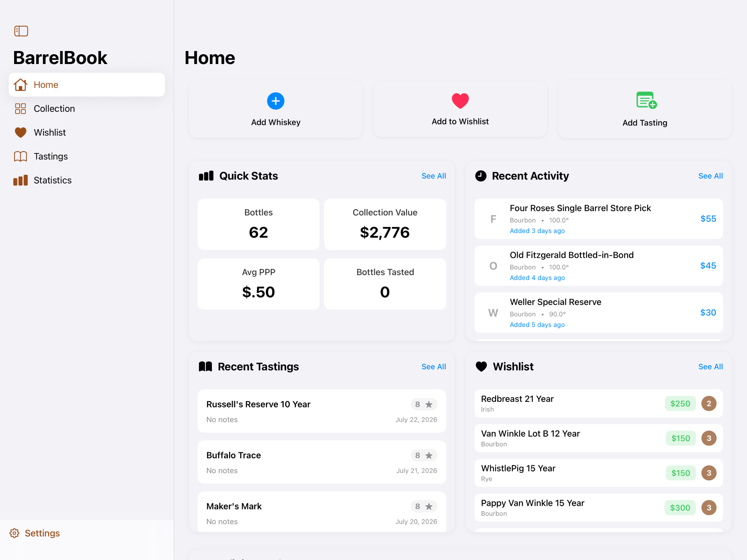Click the $300 price tag on Pappy
The height and width of the screenshot is (560, 747).
click(680, 508)
